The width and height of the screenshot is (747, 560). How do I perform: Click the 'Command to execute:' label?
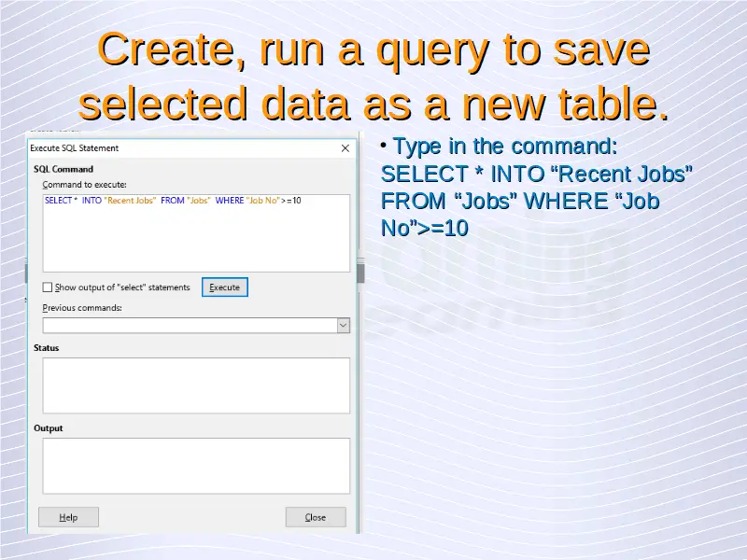(x=84, y=184)
